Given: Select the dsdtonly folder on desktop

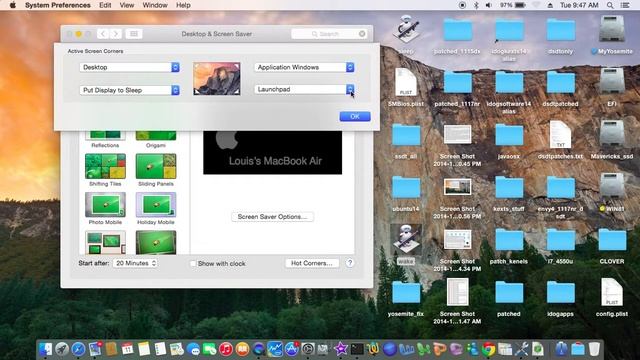Looking at the screenshot, I should point(560,35).
